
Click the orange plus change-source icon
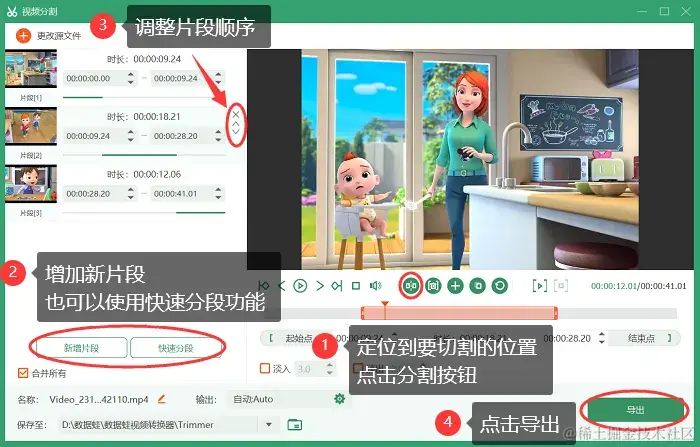[23, 36]
